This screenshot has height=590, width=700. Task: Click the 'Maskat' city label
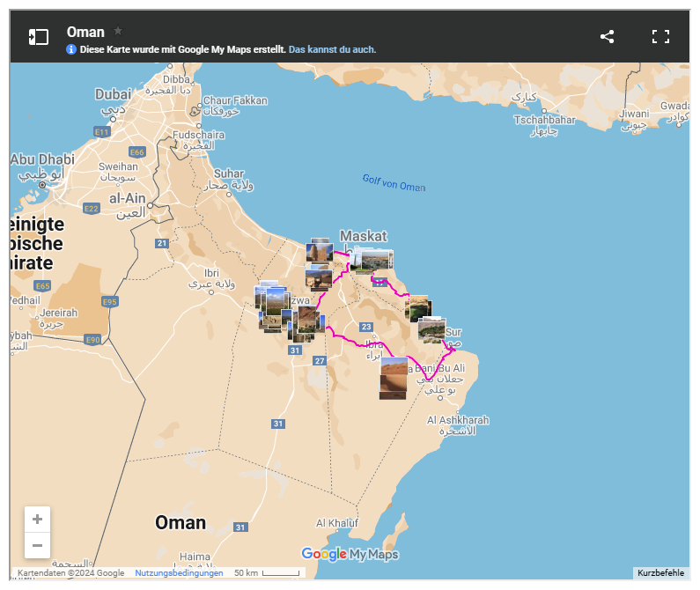[x=364, y=236]
